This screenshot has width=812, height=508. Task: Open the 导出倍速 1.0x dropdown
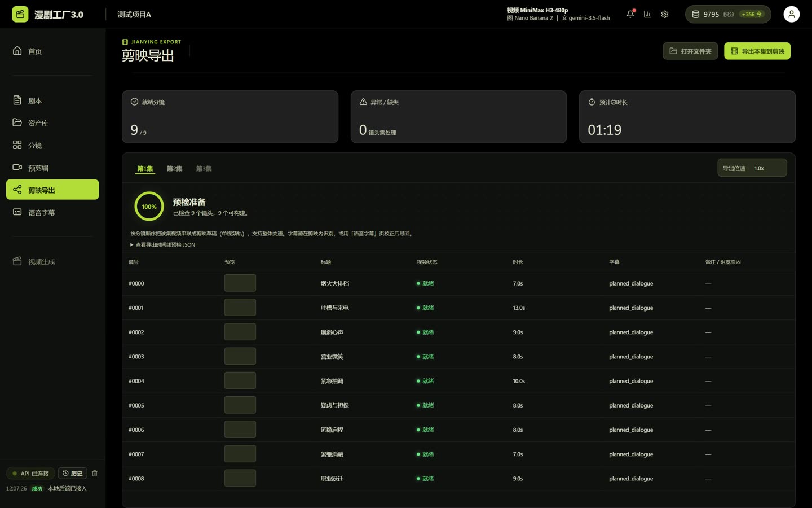[752, 168]
